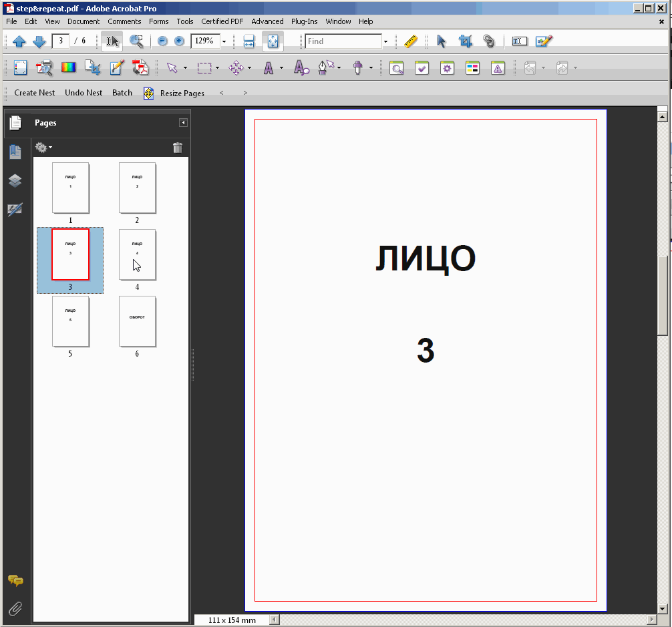This screenshot has height=627, width=672.
Task: Select the purple letter A text tool
Action: (x=269, y=67)
